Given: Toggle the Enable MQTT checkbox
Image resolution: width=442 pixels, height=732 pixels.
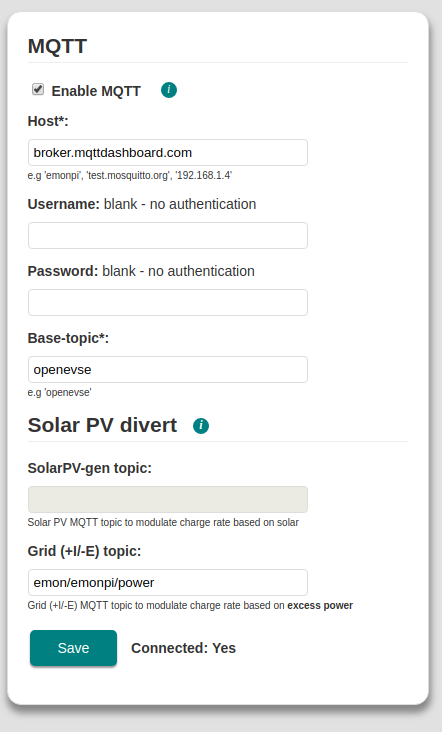Looking at the screenshot, I should pos(38,89).
